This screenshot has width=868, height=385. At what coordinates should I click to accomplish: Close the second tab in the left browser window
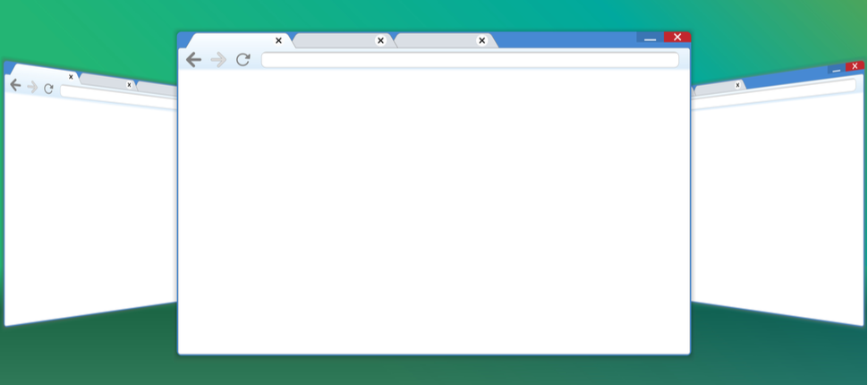click(129, 84)
